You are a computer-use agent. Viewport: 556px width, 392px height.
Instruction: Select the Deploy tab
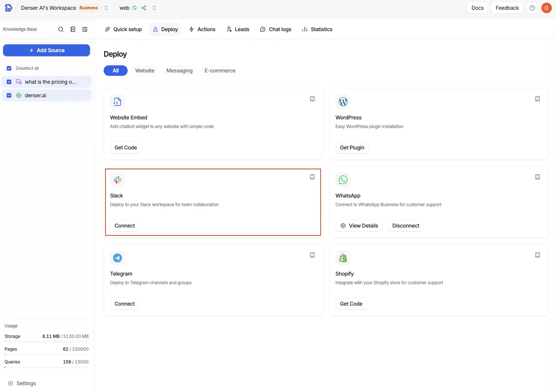coord(165,29)
